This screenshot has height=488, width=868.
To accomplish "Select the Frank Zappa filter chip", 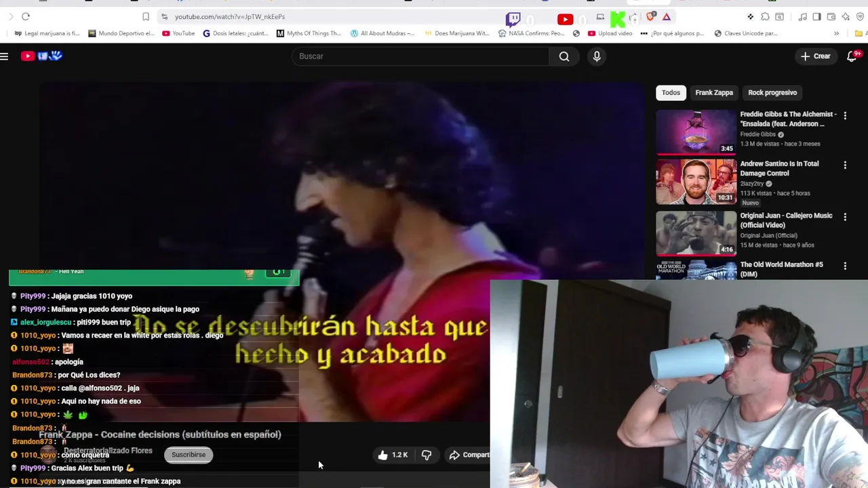I will coord(714,92).
